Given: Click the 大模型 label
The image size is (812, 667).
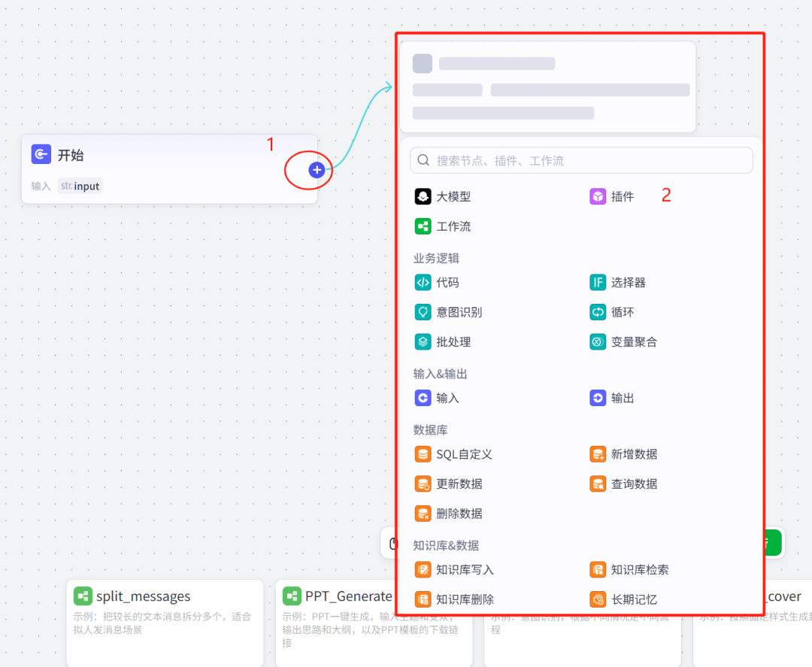Looking at the screenshot, I should pos(453,197).
